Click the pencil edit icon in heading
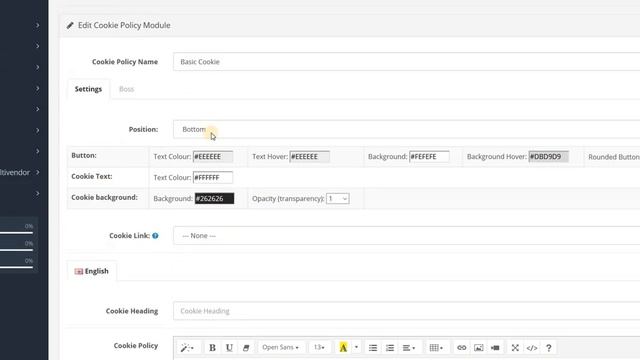Screen dimensions: 640x360 tap(70, 25)
